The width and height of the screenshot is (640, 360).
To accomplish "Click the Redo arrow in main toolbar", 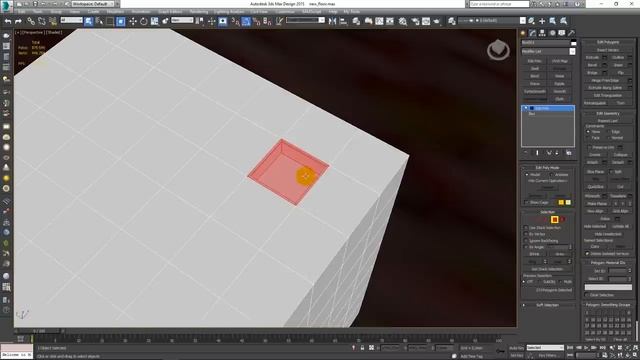I will (18, 21).
